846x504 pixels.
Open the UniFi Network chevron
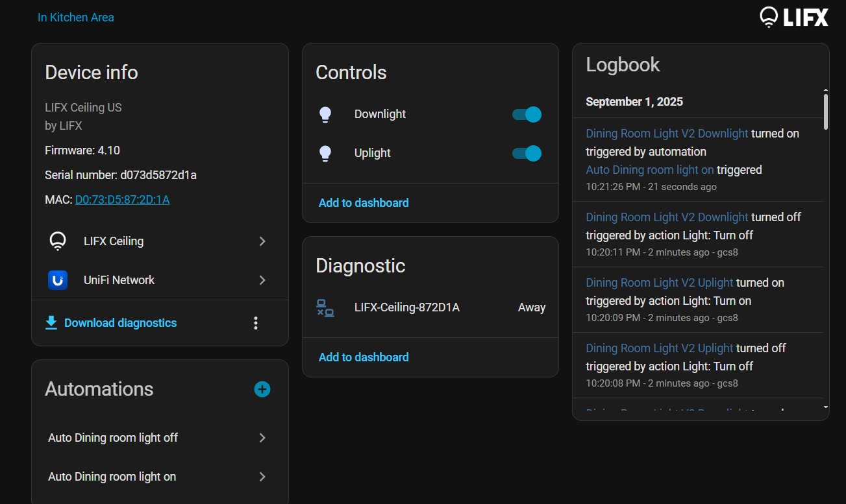[x=262, y=280]
